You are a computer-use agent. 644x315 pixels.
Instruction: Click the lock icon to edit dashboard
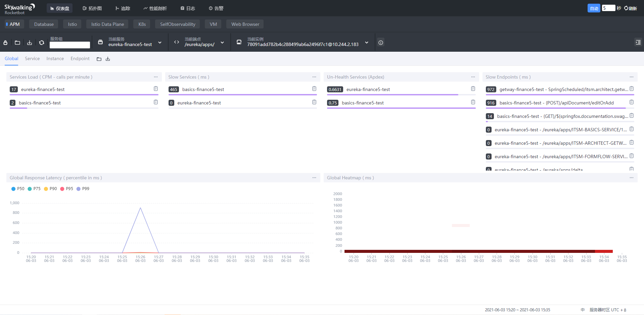5,43
